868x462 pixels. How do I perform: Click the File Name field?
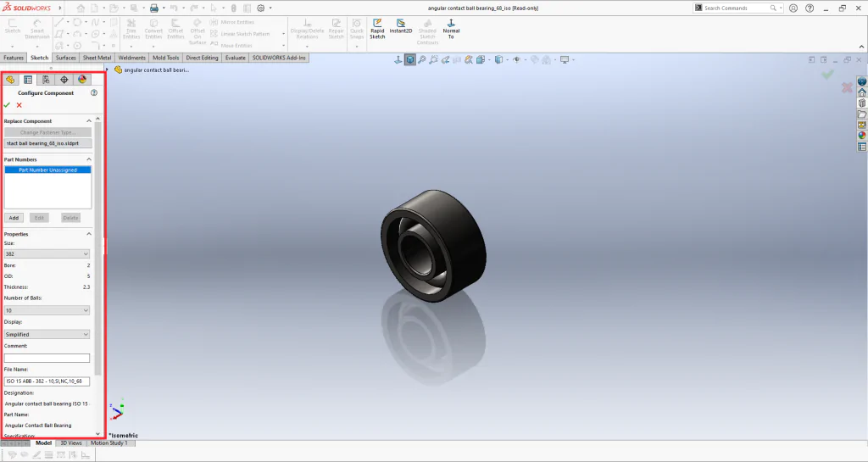tap(47, 381)
